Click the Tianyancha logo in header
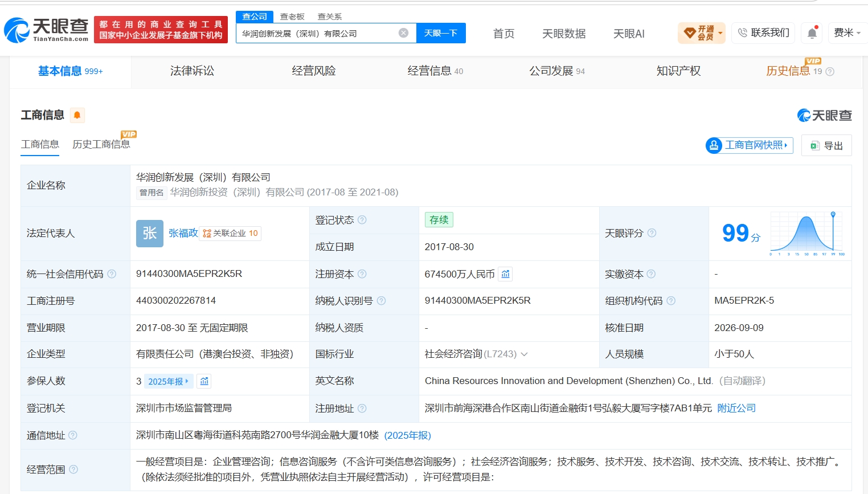 click(x=46, y=30)
